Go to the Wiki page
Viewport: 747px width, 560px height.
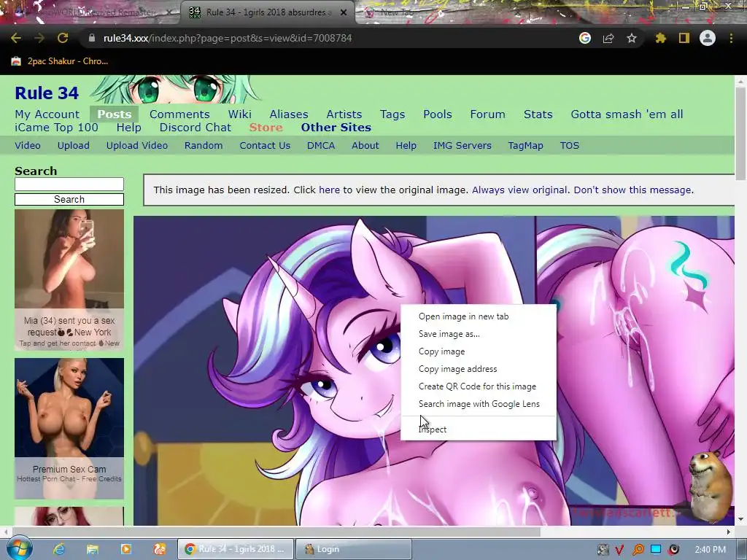point(239,114)
